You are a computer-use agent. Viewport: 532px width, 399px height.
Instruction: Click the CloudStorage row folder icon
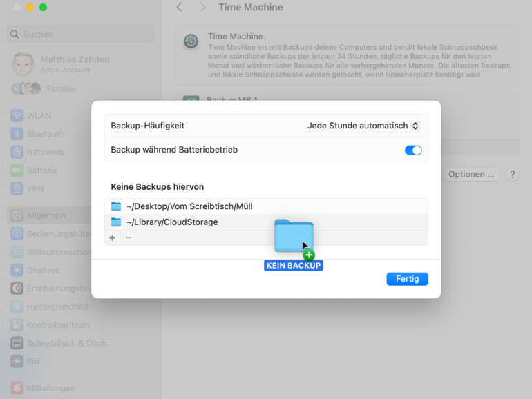pos(116,222)
